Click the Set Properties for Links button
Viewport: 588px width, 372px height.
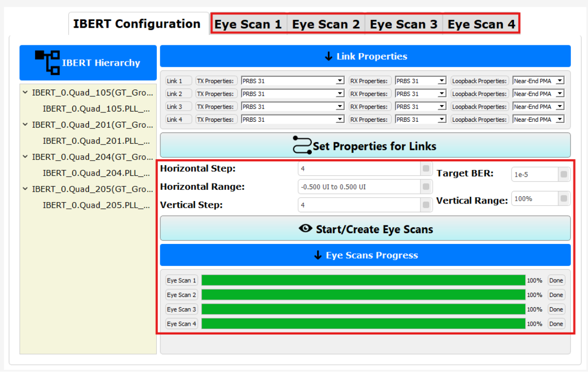pos(365,145)
